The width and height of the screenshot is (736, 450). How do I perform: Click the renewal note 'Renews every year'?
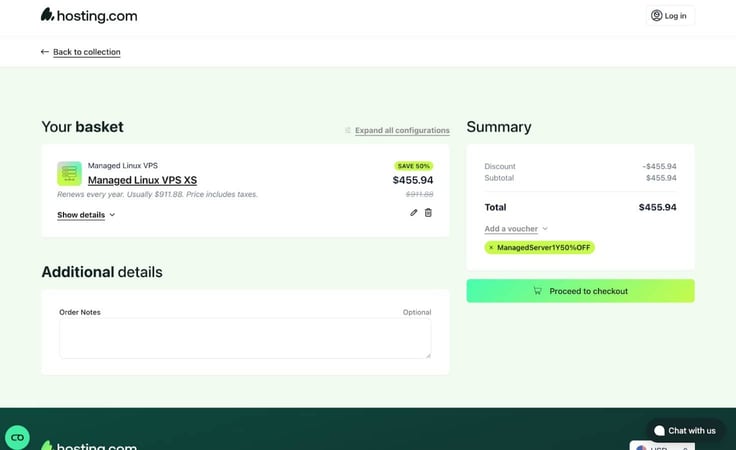coord(90,194)
